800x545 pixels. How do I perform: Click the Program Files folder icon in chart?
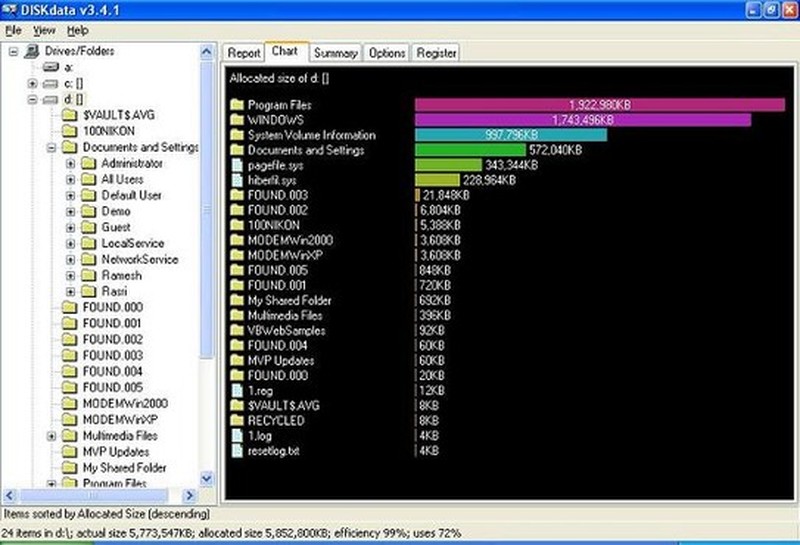(237, 105)
